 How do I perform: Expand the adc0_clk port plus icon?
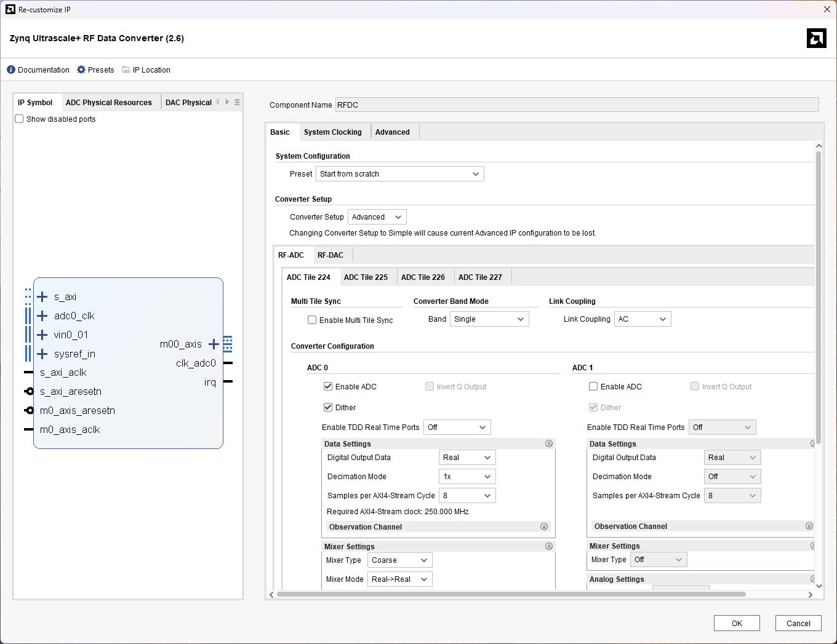coord(42,316)
